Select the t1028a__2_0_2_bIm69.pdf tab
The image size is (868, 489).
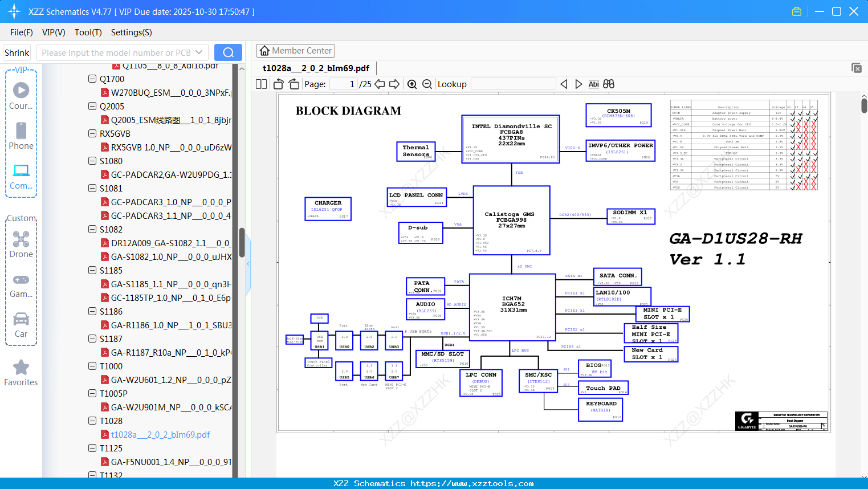316,68
